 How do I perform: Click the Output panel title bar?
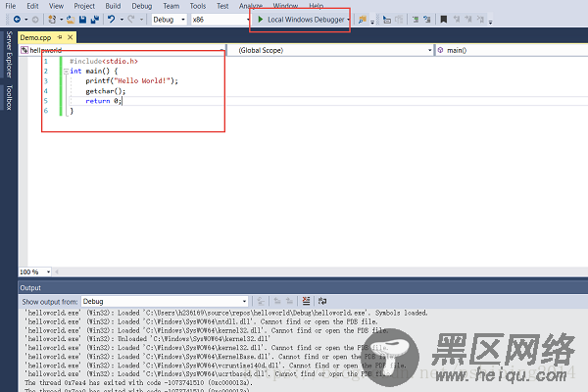click(x=303, y=288)
